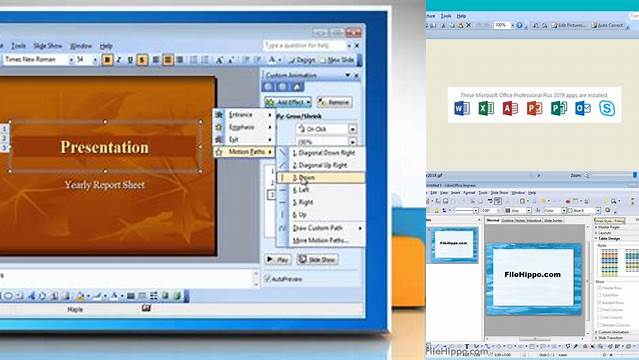
Task: Open the Slide Show menu
Action: pyautogui.click(x=48, y=46)
